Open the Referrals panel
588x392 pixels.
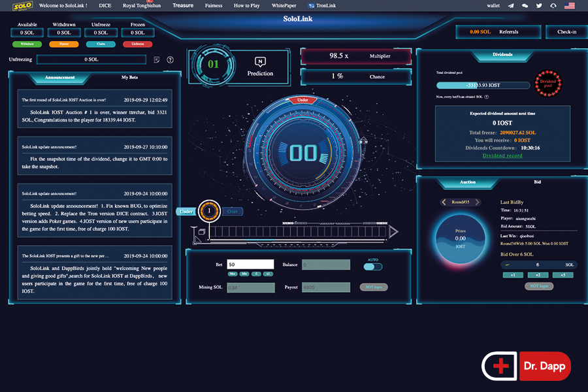pos(498,32)
